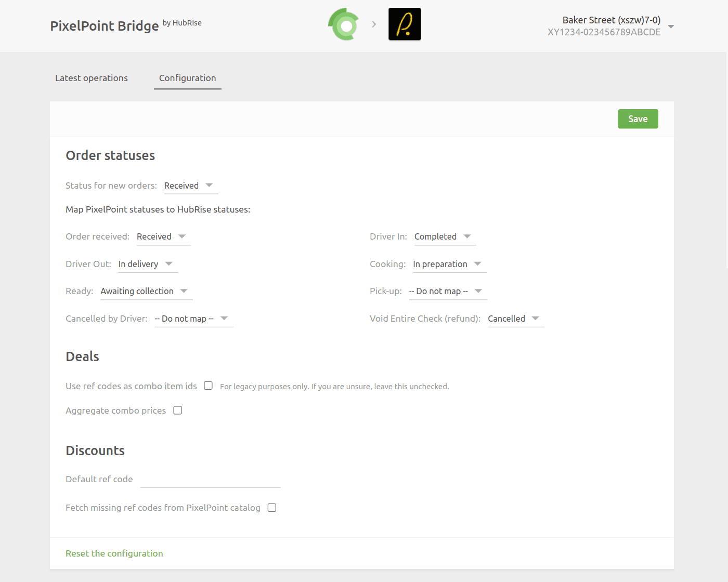Switch to the Latest operations tab
This screenshot has width=728, height=582.
(92, 78)
